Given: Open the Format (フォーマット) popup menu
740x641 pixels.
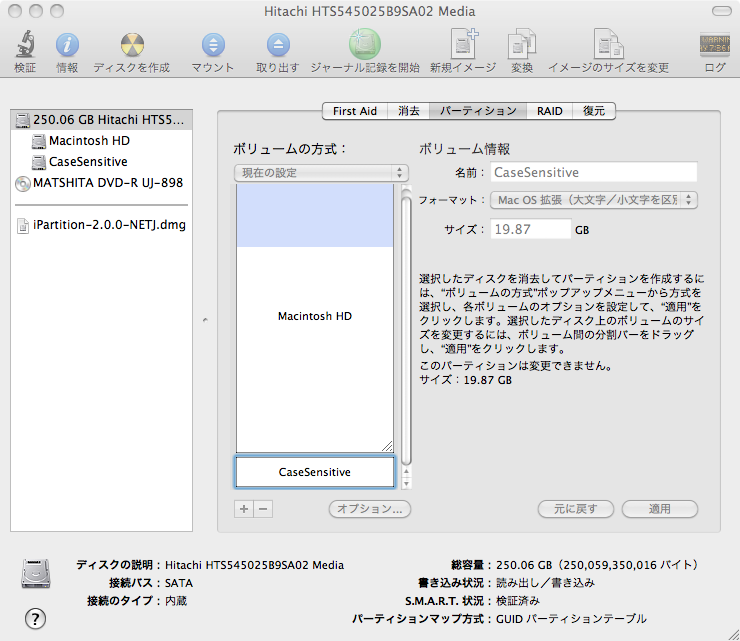Looking at the screenshot, I should point(594,200).
